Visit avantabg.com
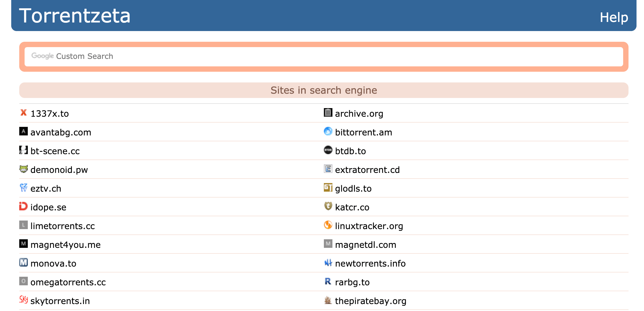 tap(61, 132)
